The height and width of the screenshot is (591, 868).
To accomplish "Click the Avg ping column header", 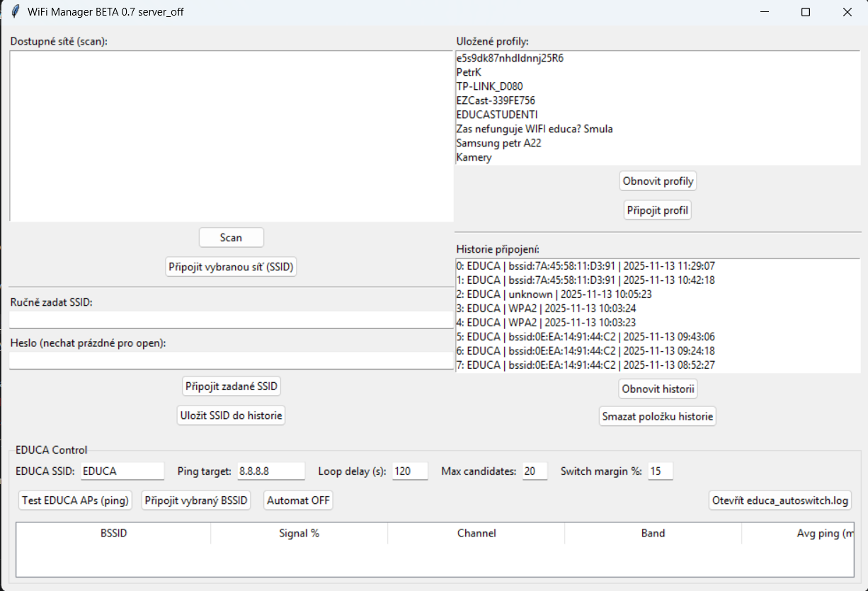I will coord(798,533).
